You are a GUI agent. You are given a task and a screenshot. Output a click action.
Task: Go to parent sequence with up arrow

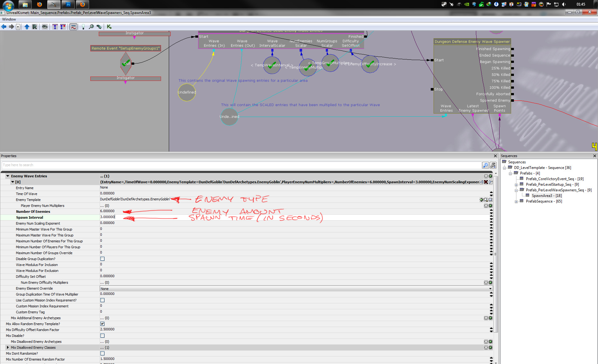coord(27,27)
